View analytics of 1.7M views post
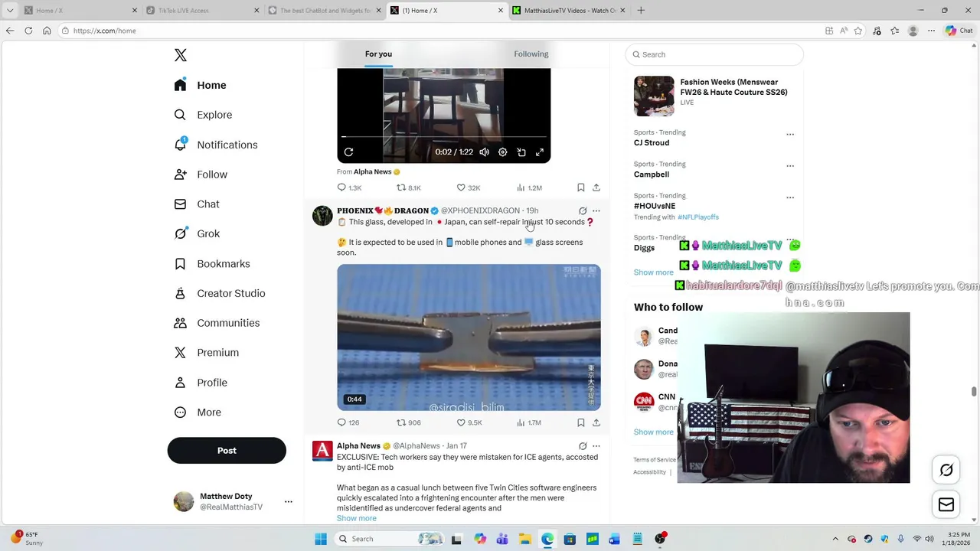 coord(529,422)
